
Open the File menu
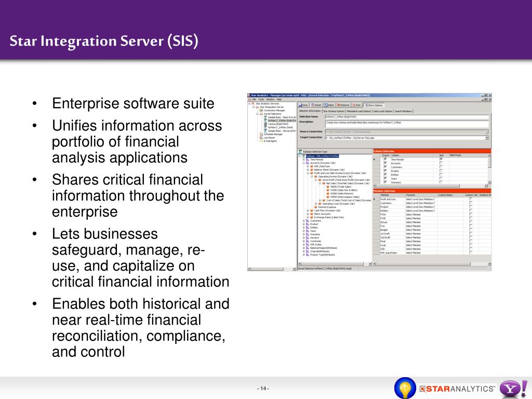point(254,99)
